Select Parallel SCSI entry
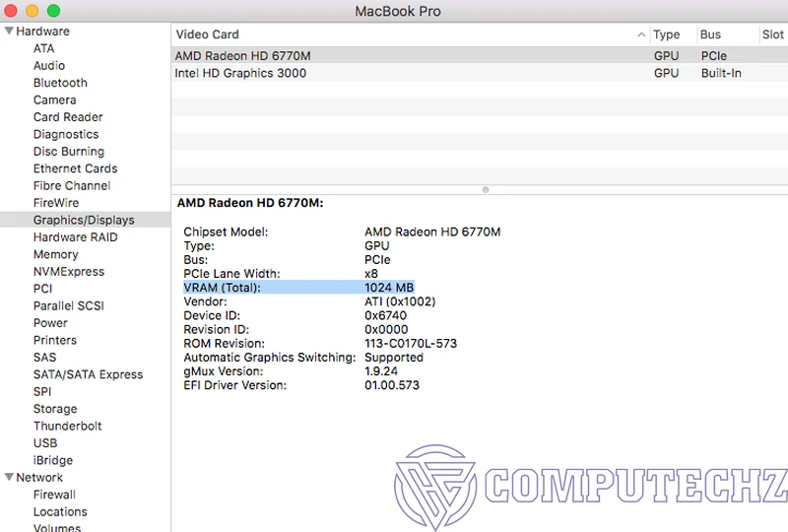This screenshot has height=532, width=788. tap(69, 305)
